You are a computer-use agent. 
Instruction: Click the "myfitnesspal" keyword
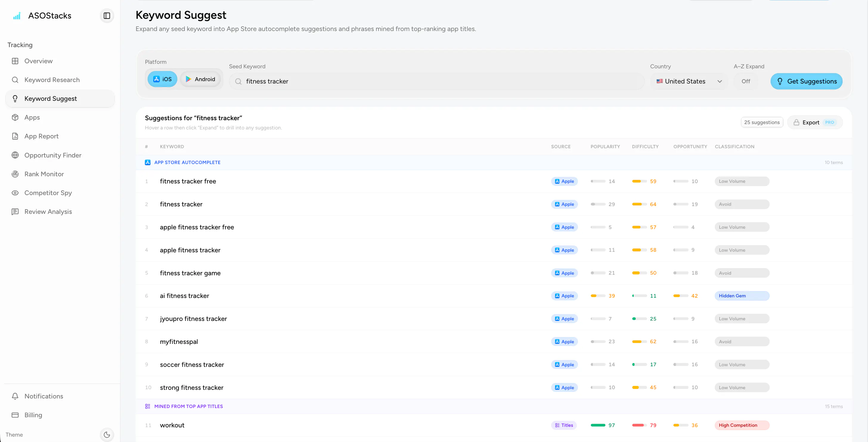(x=179, y=342)
